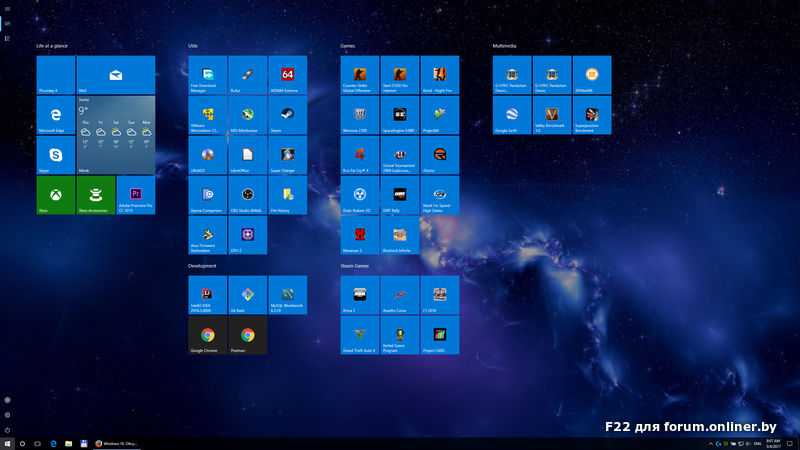
Task: Open the Power options button
Action: [8, 429]
